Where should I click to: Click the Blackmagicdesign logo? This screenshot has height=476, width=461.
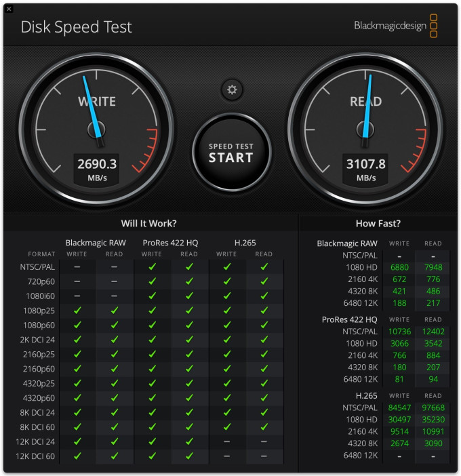[x=395, y=26]
